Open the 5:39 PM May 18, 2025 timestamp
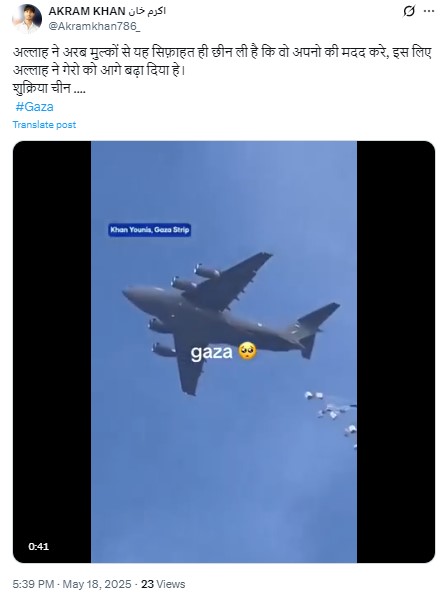Image resolution: width=446 pixels, height=593 pixels. [72, 584]
